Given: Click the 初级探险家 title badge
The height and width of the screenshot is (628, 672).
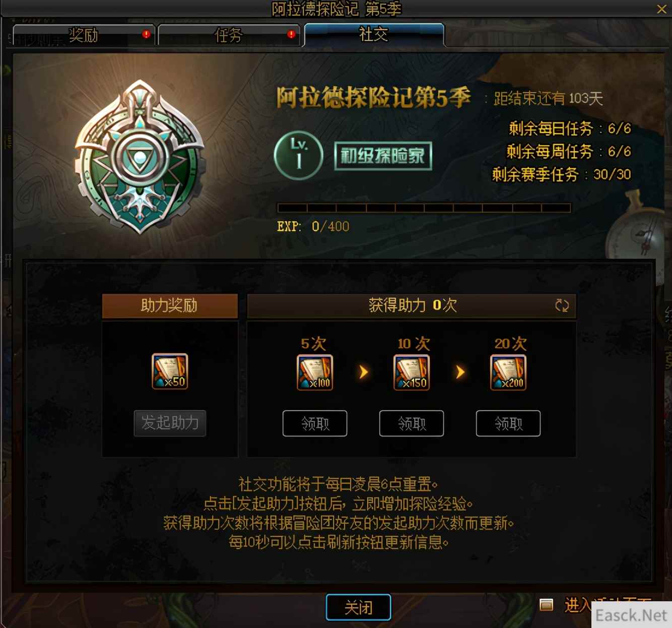Looking at the screenshot, I should point(383,156).
